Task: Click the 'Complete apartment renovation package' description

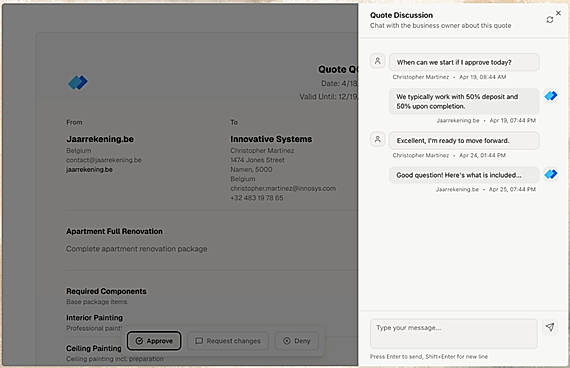Action: (137, 249)
